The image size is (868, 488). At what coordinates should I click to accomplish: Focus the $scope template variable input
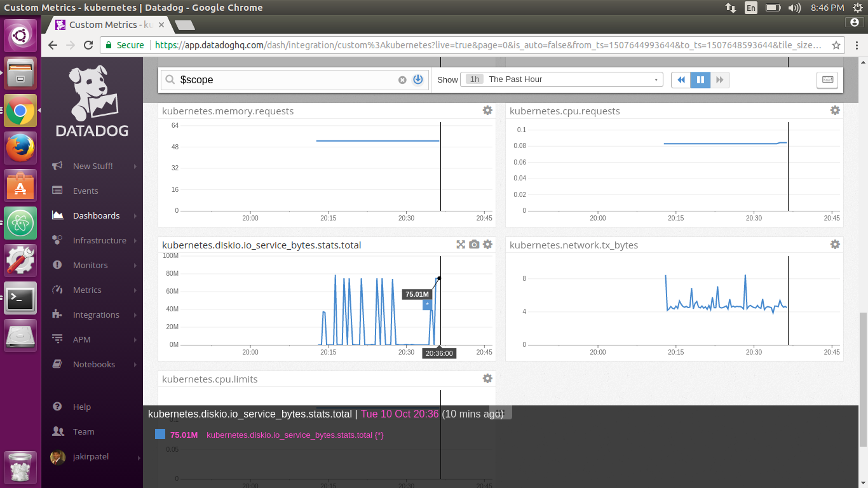tap(286, 79)
